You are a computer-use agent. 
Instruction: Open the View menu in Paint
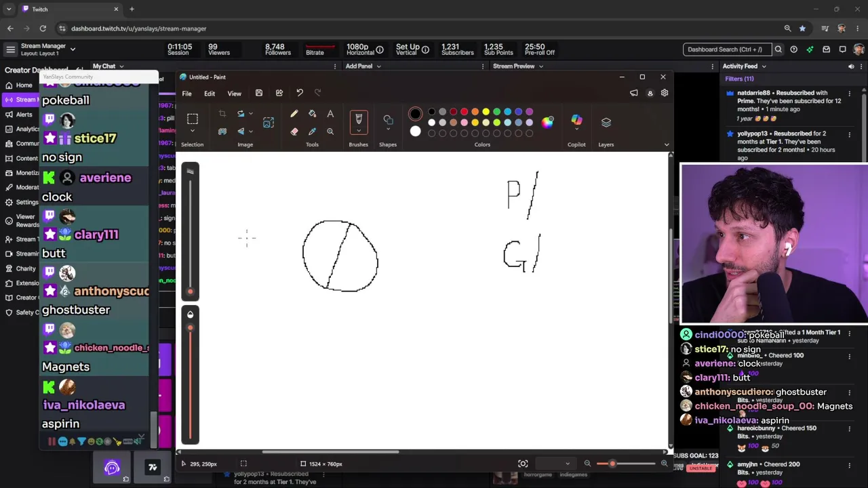(234, 94)
